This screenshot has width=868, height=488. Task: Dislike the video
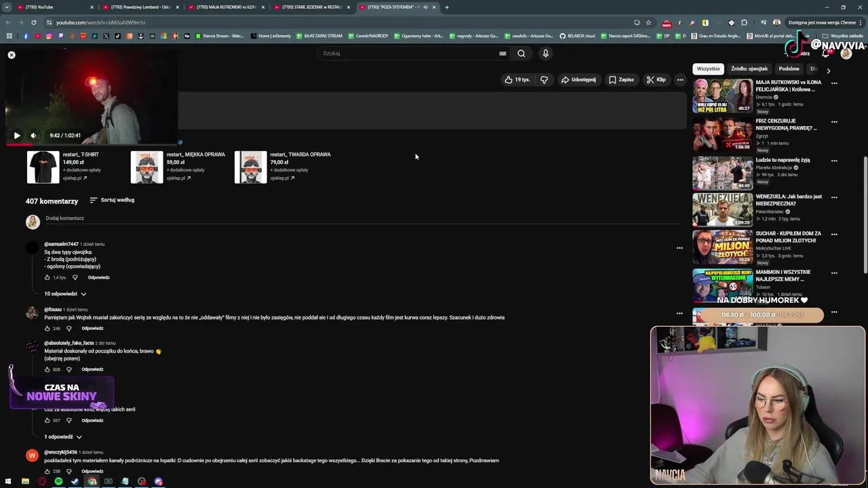(x=544, y=79)
